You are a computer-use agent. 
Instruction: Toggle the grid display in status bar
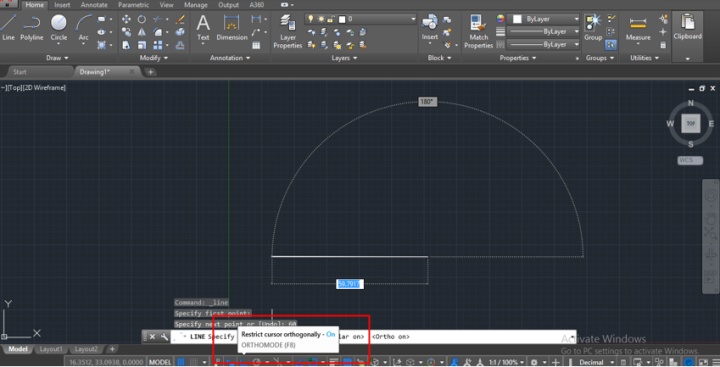click(181, 362)
